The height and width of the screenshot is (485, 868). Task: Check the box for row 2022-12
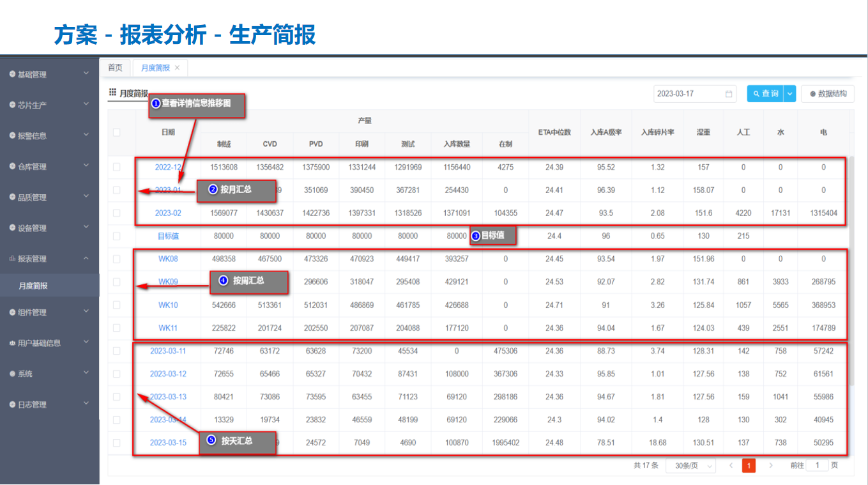click(x=116, y=167)
